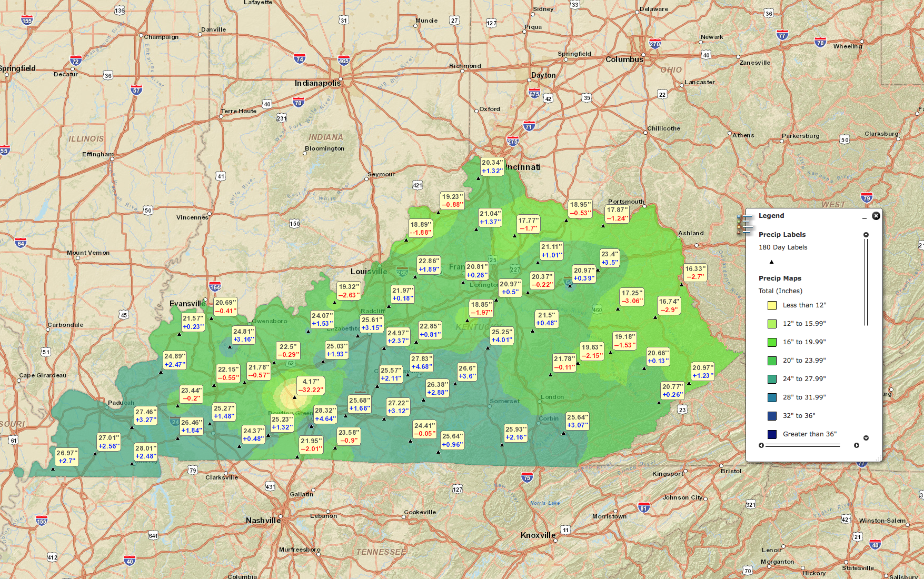Click the 19.23" / -0.88" station label

click(452, 201)
